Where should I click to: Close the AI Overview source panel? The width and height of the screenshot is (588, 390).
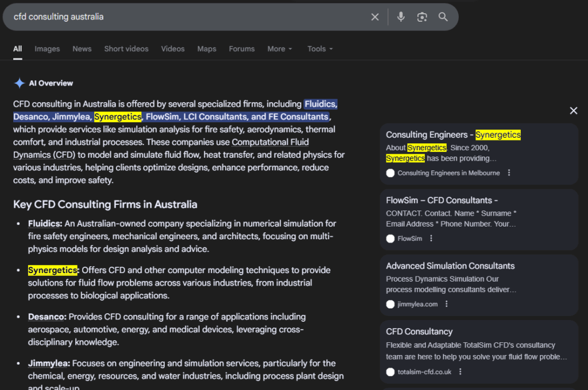pyautogui.click(x=573, y=110)
